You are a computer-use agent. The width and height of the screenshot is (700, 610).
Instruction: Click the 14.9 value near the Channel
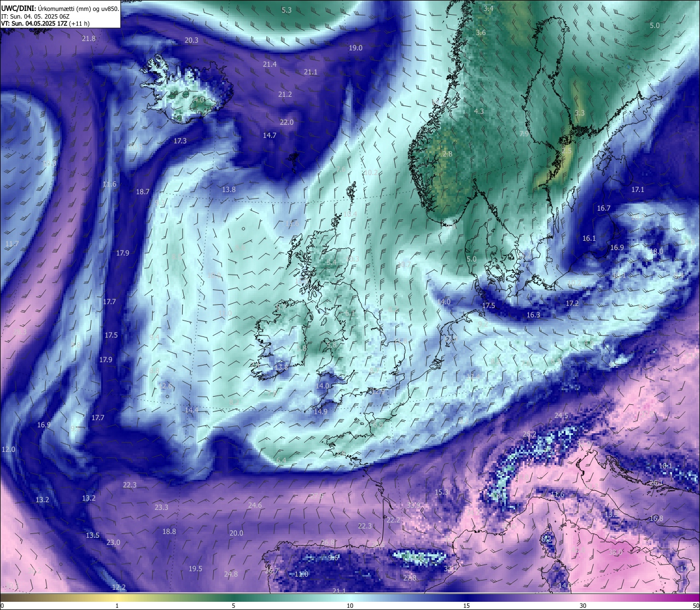click(x=320, y=412)
